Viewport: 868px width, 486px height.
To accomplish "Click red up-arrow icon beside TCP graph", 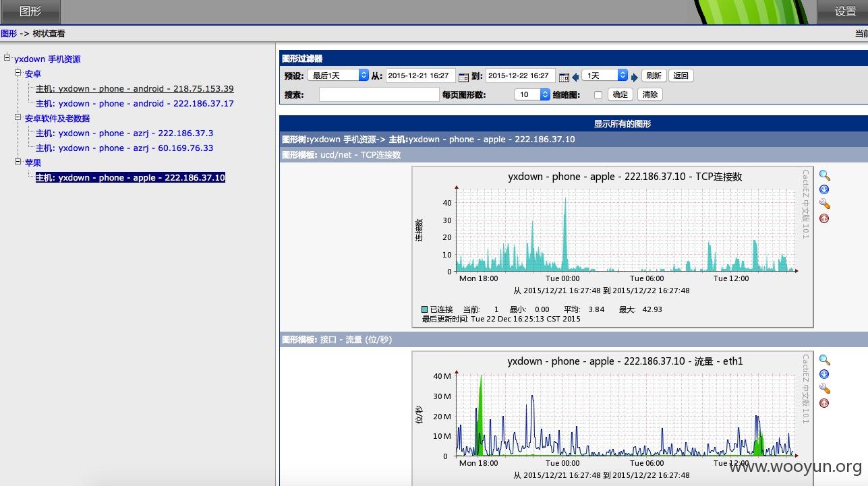I will (824, 218).
